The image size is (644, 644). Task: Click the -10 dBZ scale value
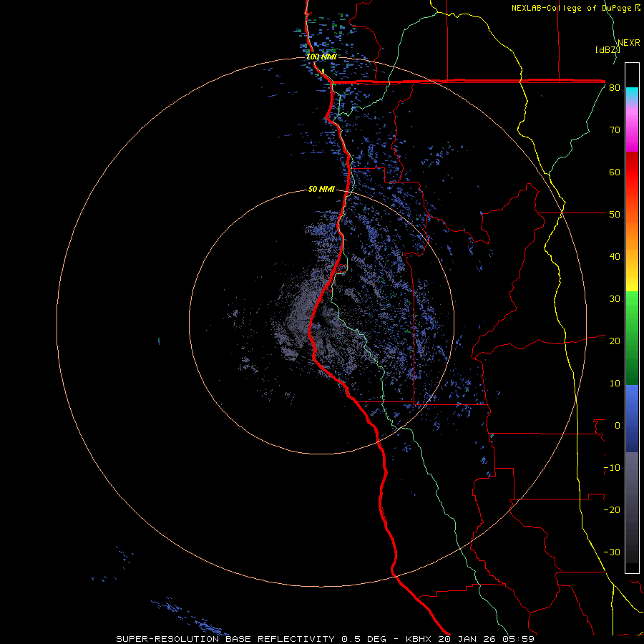click(612, 468)
